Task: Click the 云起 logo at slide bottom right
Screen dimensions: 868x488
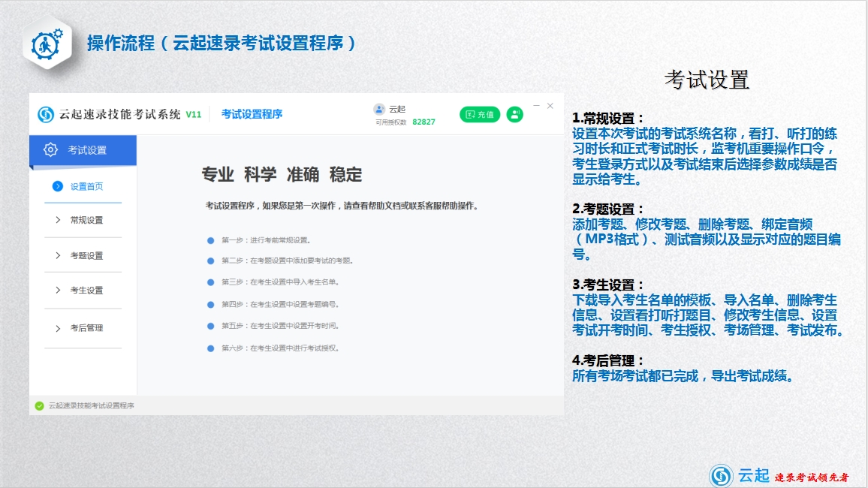Action: point(740,475)
